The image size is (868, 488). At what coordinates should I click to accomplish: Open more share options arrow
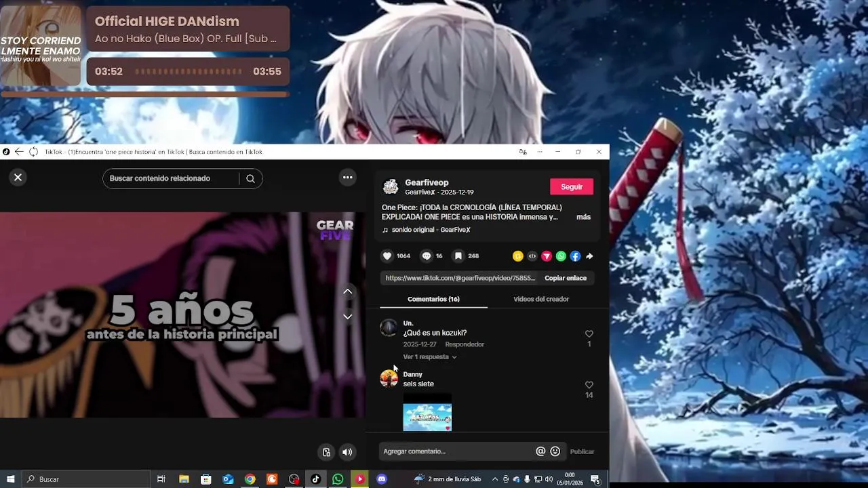click(x=589, y=256)
